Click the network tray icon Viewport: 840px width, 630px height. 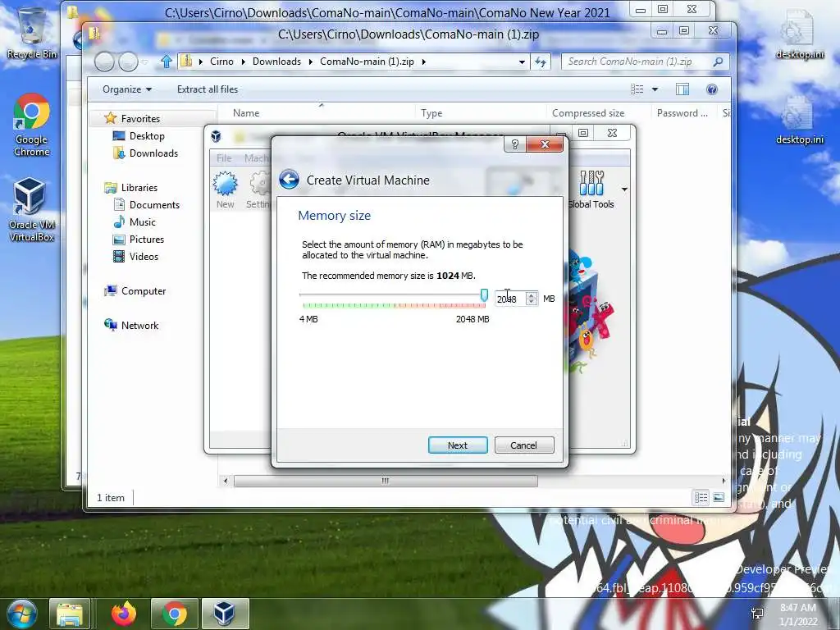(x=757, y=614)
